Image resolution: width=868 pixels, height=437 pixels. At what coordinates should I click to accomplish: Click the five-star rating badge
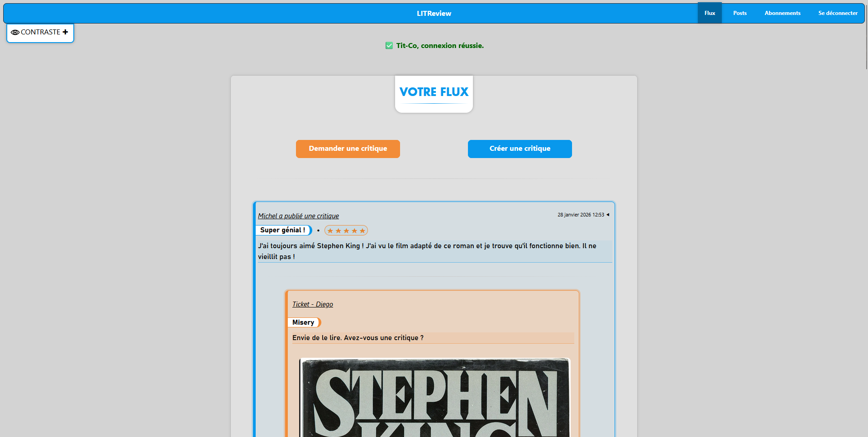click(x=346, y=231)
